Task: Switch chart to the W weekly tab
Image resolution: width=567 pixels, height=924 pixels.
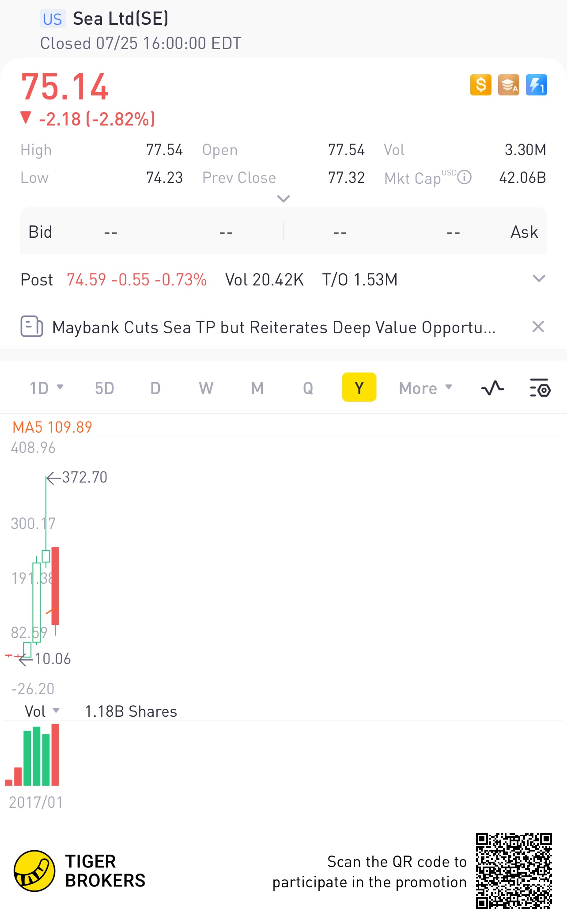Action: click(206, 388)
